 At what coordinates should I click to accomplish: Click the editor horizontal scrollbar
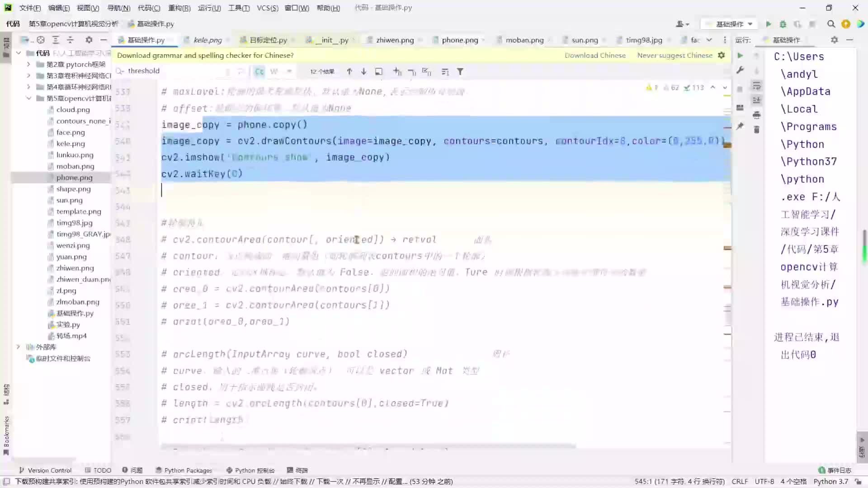(368, 446)
